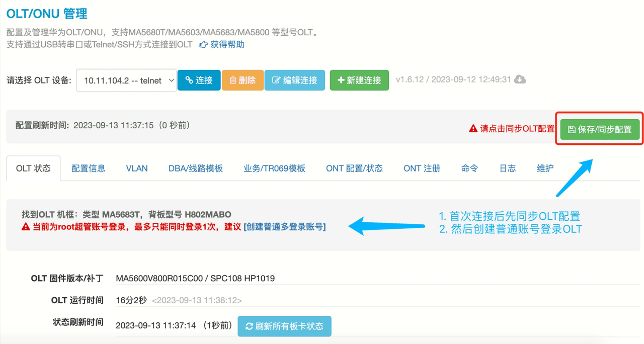Switch to the 配置信息 tab
This screenshot has width=644, height=344.
pyautogui.click(x=88, y=168)
